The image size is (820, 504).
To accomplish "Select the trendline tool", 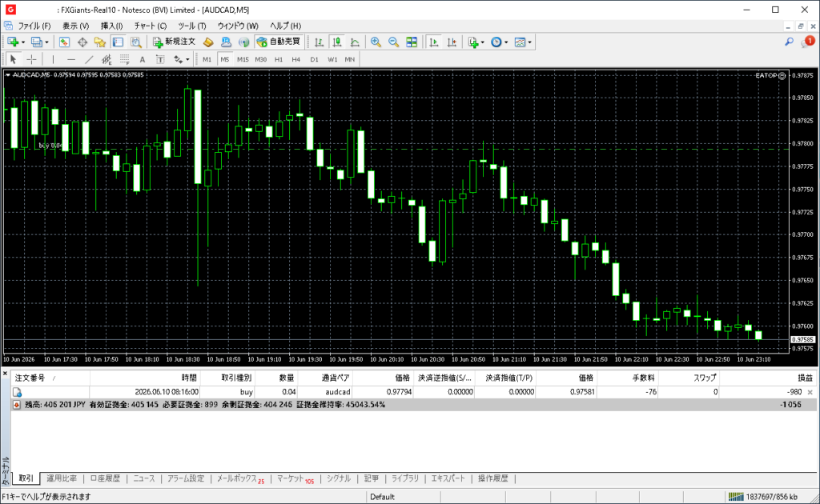I will [89, 59].
